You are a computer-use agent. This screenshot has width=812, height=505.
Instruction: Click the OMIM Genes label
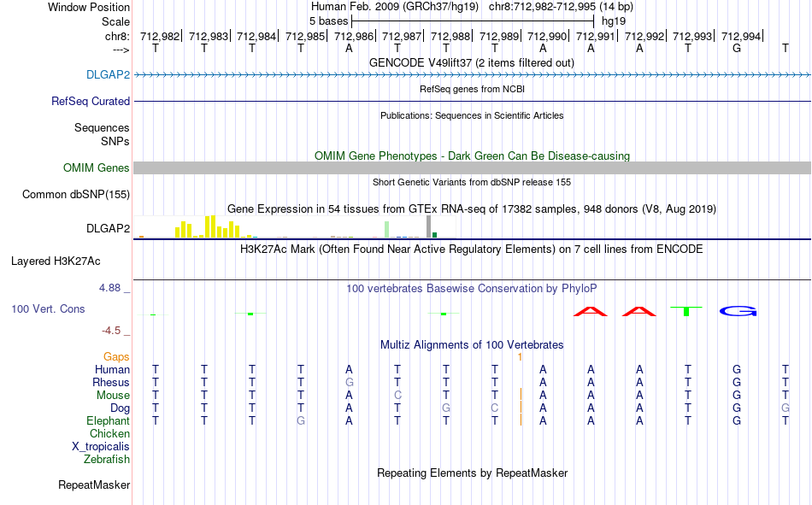tap(96, 167)
